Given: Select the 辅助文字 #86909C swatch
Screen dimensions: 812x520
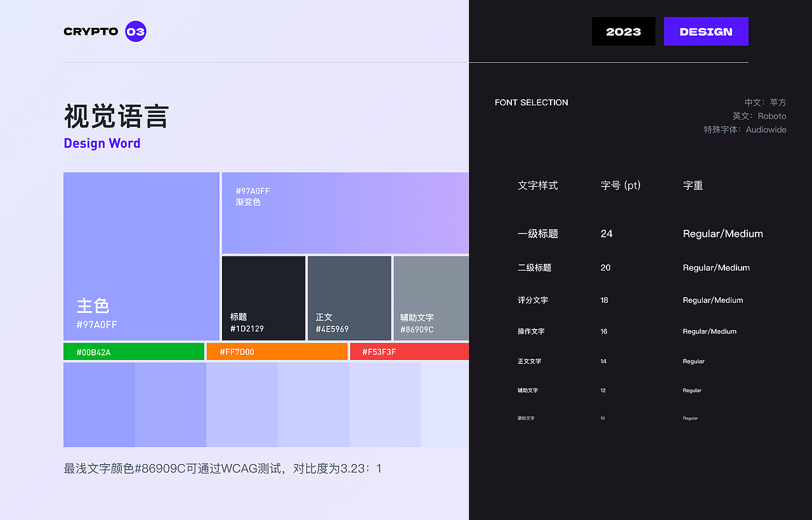Looking at the screenshot, I should click(x=431, y=298).
